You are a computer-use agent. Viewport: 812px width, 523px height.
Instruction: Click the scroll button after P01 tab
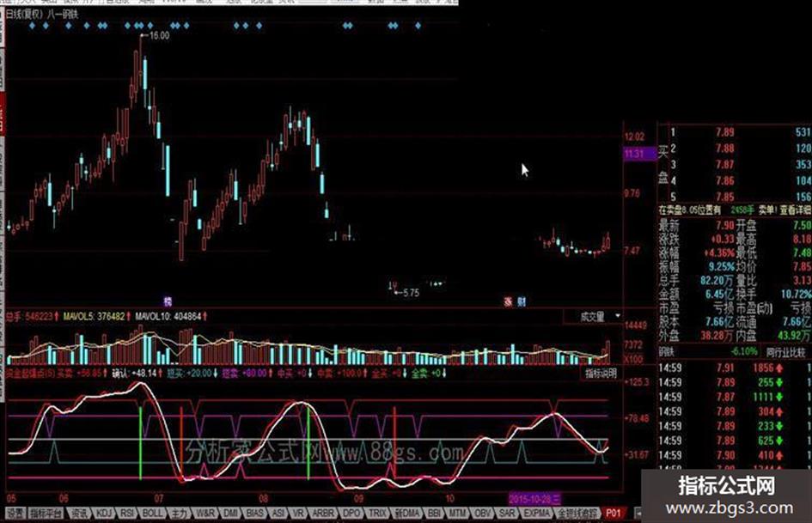(638, 514)
